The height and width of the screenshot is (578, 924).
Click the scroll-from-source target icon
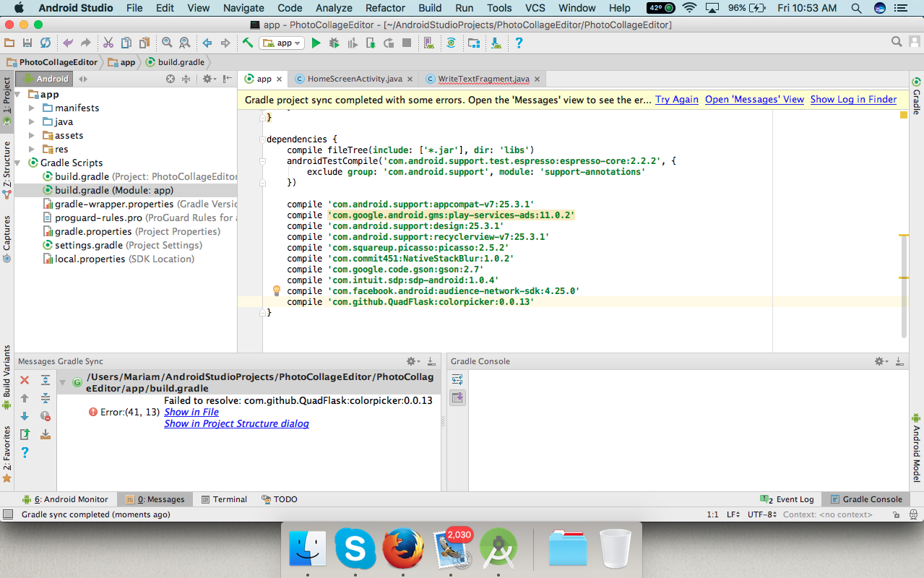170,79
